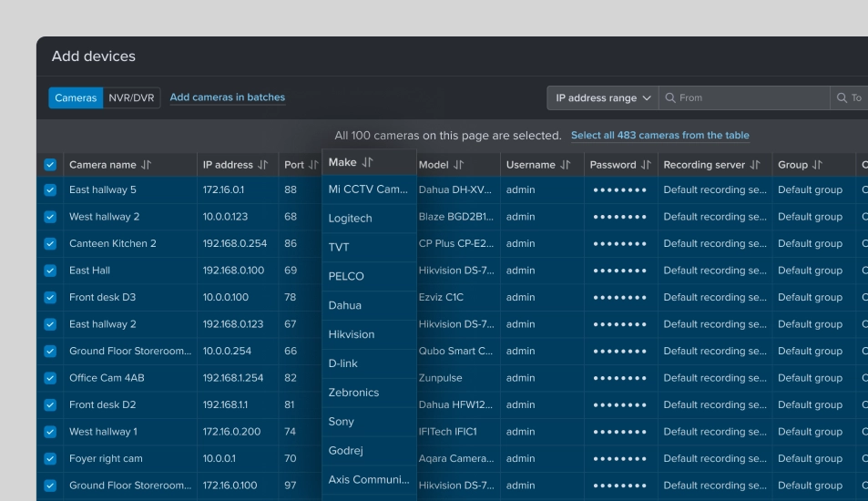The image size is (868, 501).
Task: Open the IP address range dropdown
Action: 603,98
